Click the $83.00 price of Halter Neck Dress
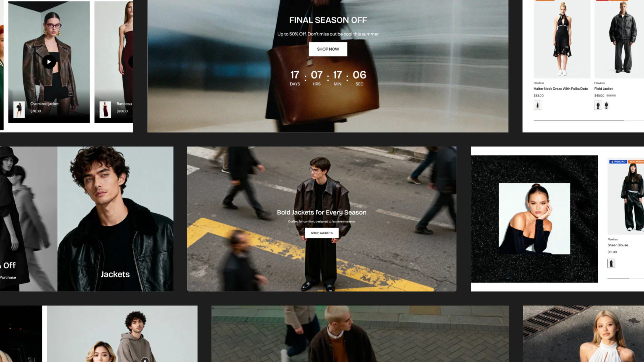This screenshot has height=362, width=644. coord(538,96)
